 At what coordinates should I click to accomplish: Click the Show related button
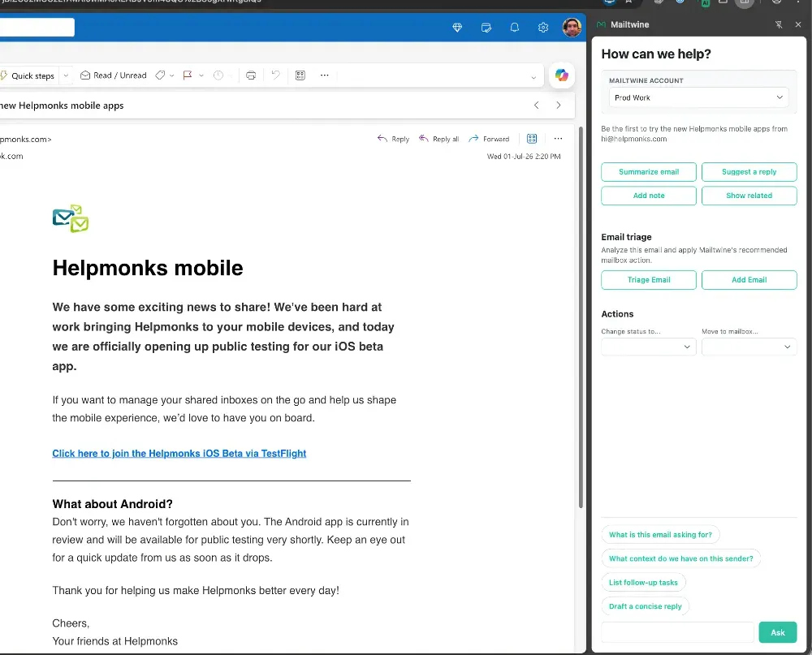click(x=749, y=196)
